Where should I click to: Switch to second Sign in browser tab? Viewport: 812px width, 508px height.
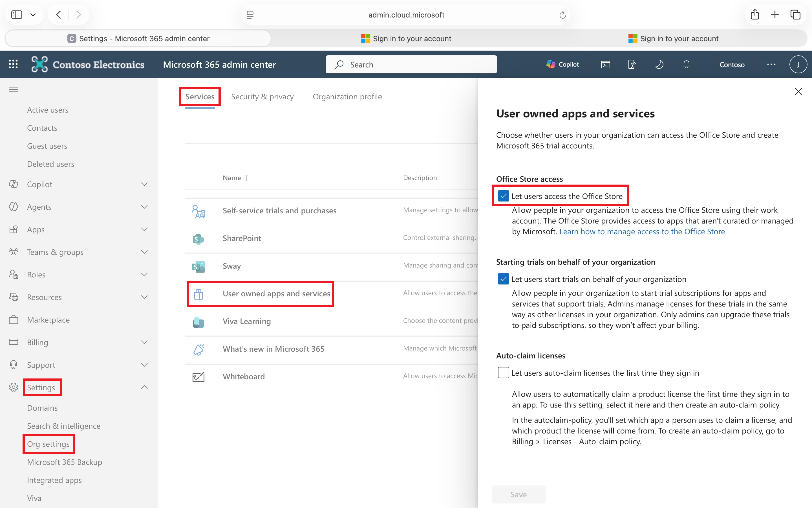pos(673,39)
